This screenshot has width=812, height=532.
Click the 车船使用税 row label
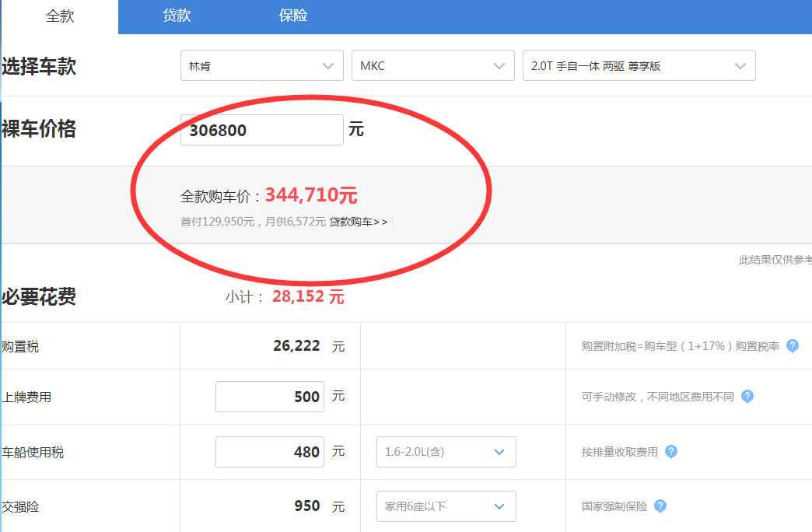point(33,452)
